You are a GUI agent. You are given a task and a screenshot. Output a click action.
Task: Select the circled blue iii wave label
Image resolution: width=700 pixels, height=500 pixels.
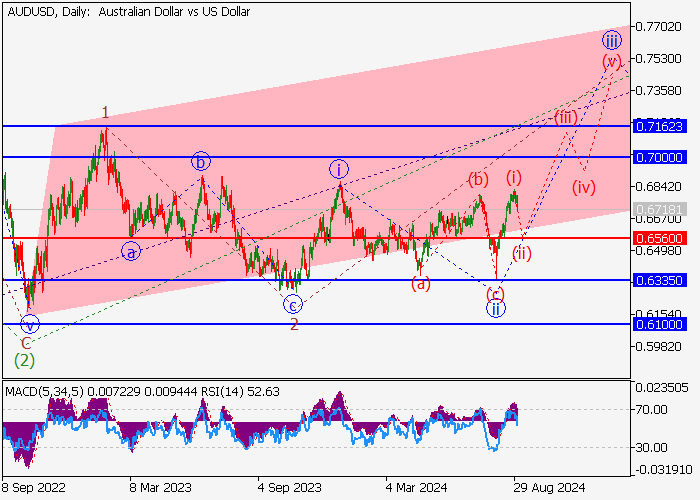coord(612,41)
